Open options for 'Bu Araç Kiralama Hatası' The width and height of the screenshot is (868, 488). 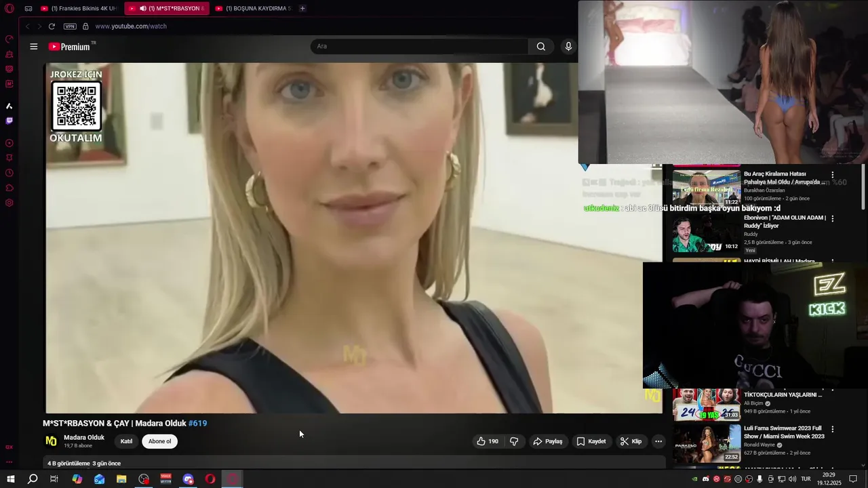click(x=833, y=175)
